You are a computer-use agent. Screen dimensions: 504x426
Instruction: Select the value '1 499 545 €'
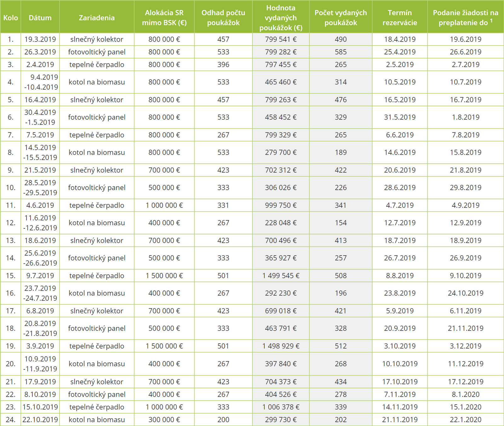point(281,276)
